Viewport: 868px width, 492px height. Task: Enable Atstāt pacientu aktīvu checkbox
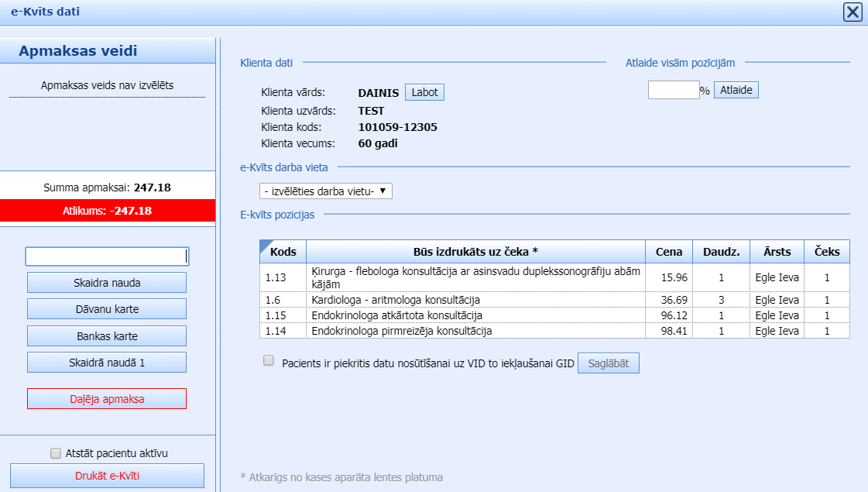coord(55,453)
